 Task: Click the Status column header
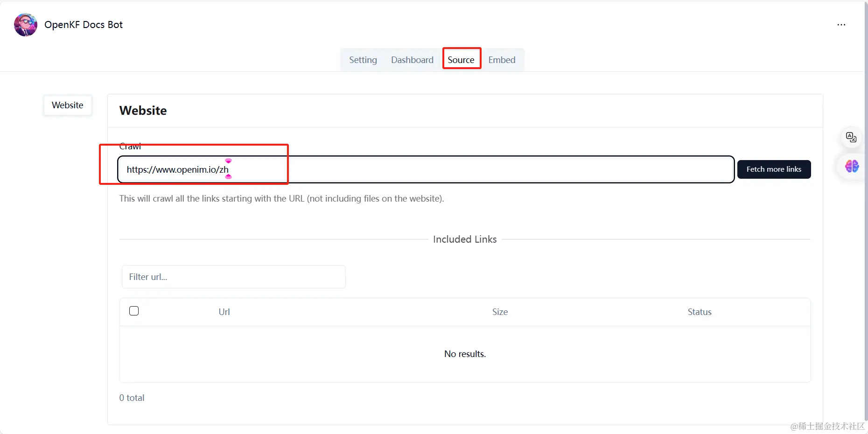pos(700,312)
